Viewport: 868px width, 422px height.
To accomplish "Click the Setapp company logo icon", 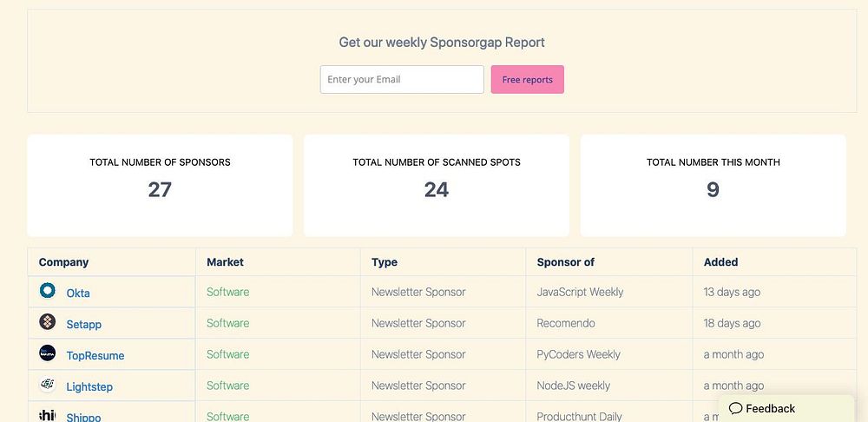I will (48, 322).
